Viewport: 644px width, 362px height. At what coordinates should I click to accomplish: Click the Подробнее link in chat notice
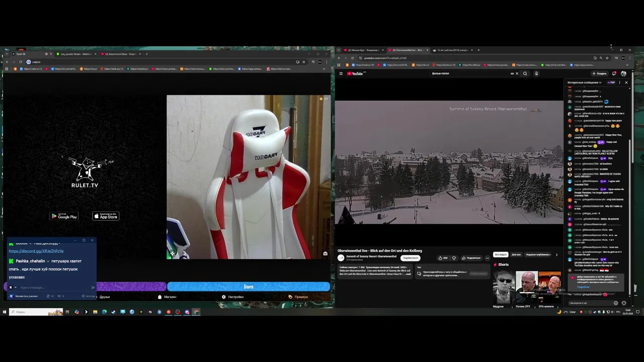tap(583, 287)
